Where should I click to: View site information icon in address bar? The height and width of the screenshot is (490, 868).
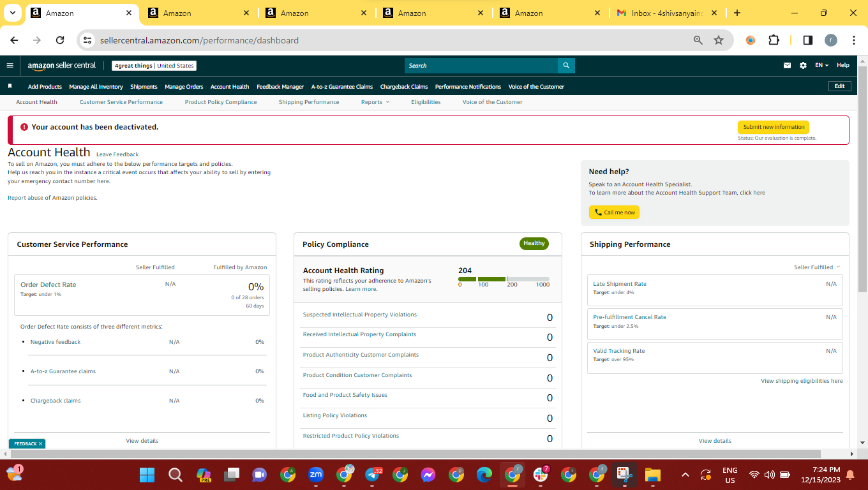(x=87, y=40)
